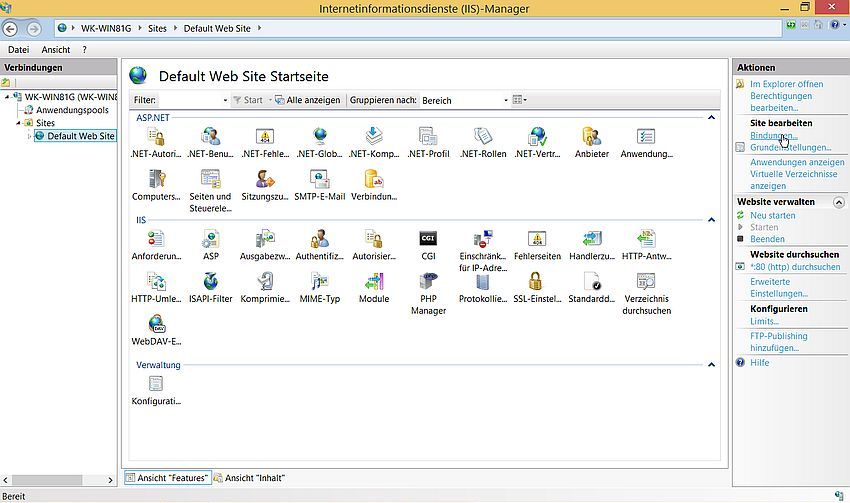Image resolution: width=850 pixels, height=503 pixels.
Task: Open the Gruppieren nach Bereich dropdown
Action: coord(506,100)
